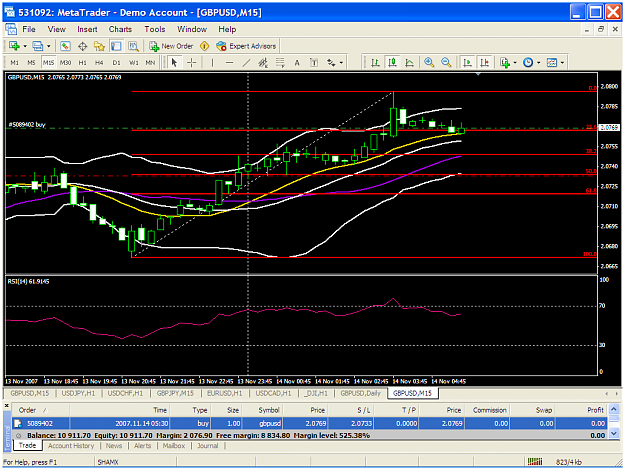Set timeframe to M30
This screenshot has height=470, width=625.
pos(65,63)
